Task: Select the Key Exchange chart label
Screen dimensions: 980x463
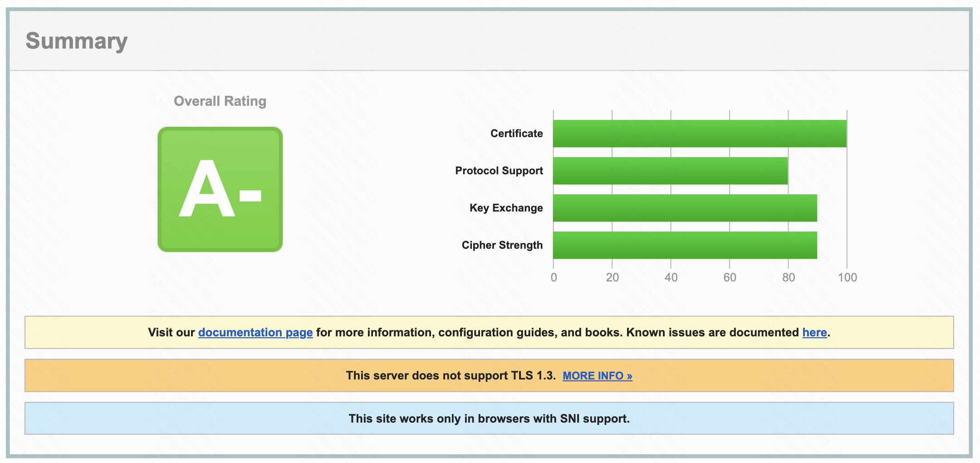Action: pos(506,208)
